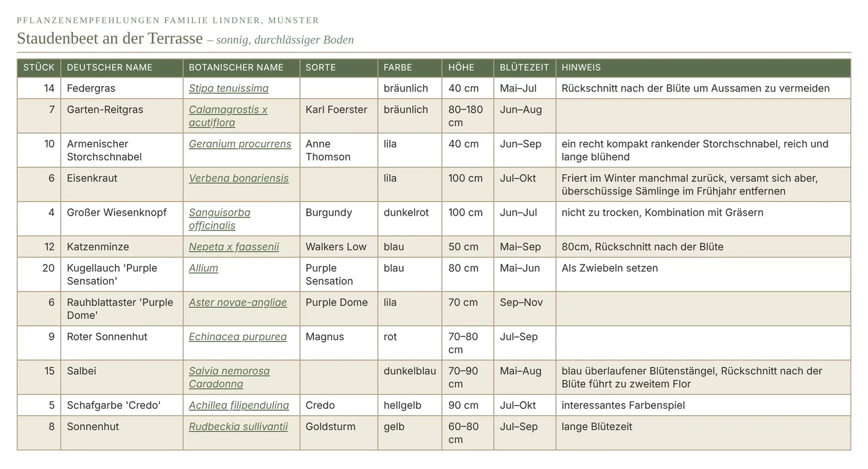Follow the Calamagrostix x acutiflora link
The image size is (868, 469).
point(228,116)
